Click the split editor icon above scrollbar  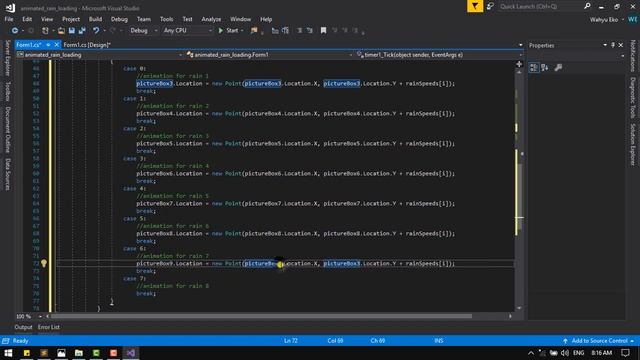[519, 64]
